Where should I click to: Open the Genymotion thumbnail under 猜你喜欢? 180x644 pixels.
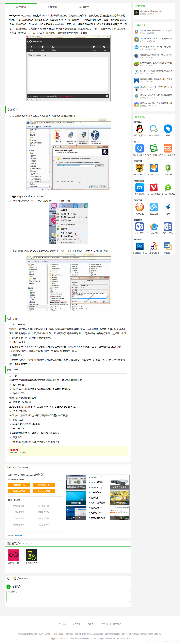(13, 555)
